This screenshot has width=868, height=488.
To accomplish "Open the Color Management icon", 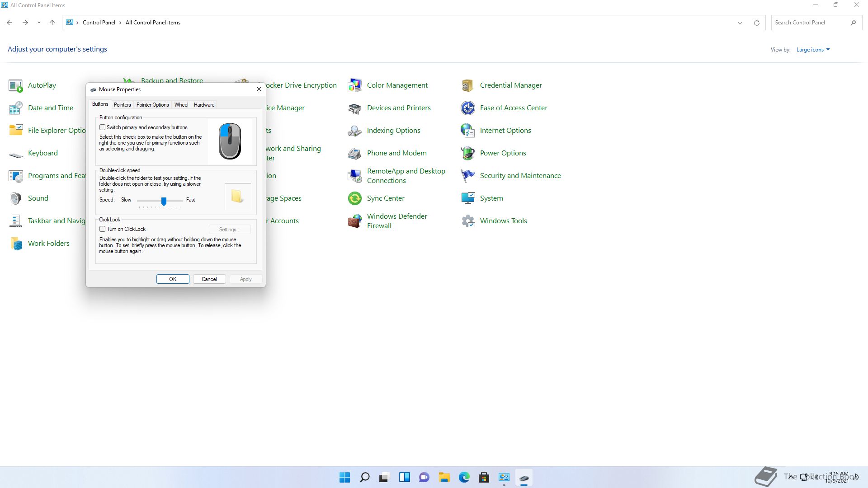I will (x=355, y=85).
